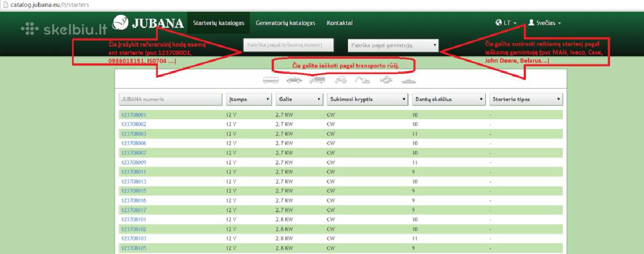Open starter 123708017
Viewport: 644px width, 254px height.
click(x=134, y=210)
